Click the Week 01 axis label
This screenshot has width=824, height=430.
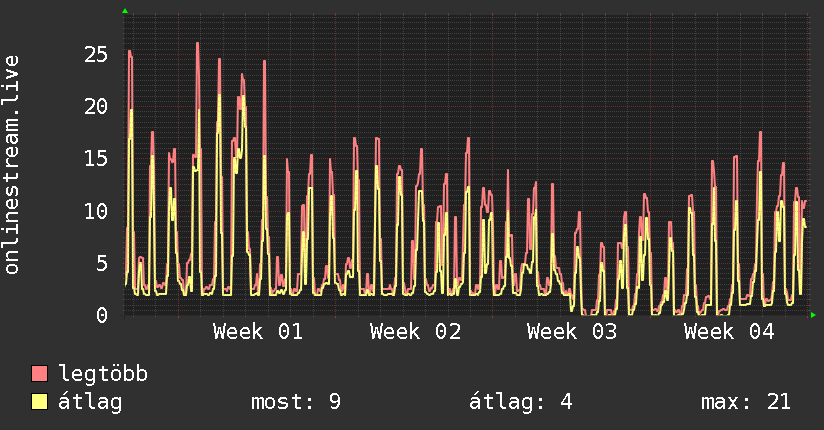pyautogui.click(x=258, y=332)
